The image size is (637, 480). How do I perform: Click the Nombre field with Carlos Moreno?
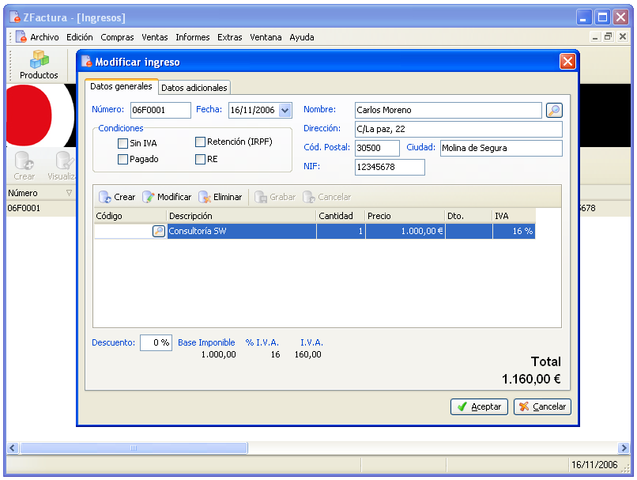point(448,110)
